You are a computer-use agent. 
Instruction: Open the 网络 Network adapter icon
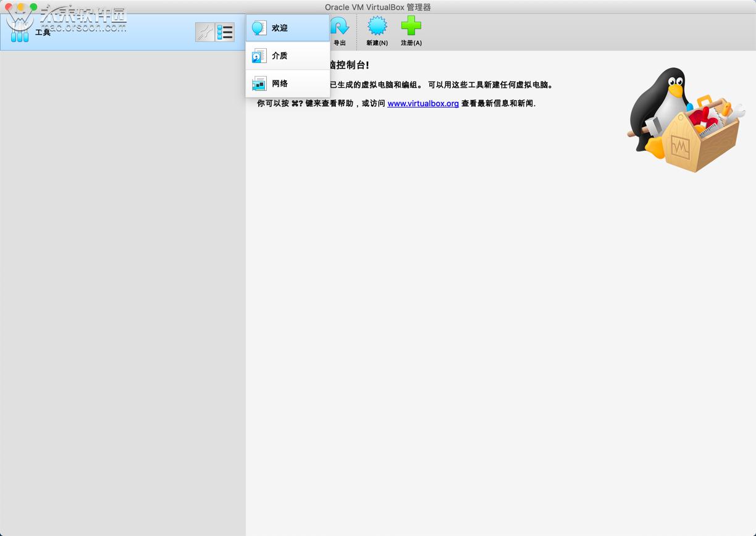coord(258,83)
